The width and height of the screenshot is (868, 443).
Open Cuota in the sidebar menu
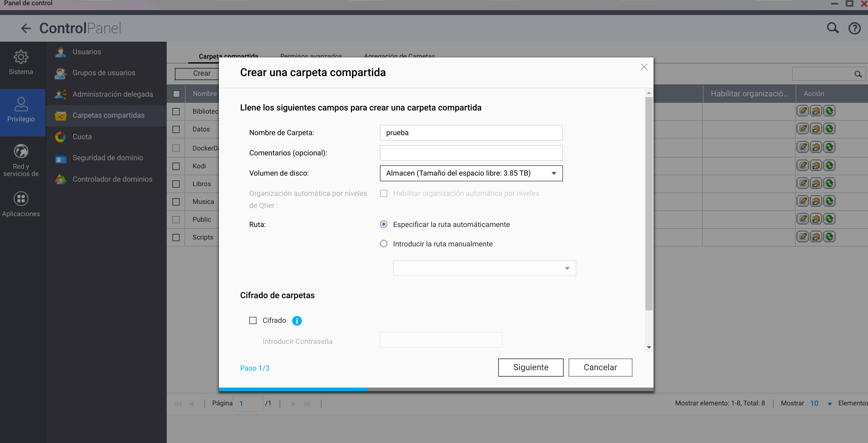coord(82,137)
